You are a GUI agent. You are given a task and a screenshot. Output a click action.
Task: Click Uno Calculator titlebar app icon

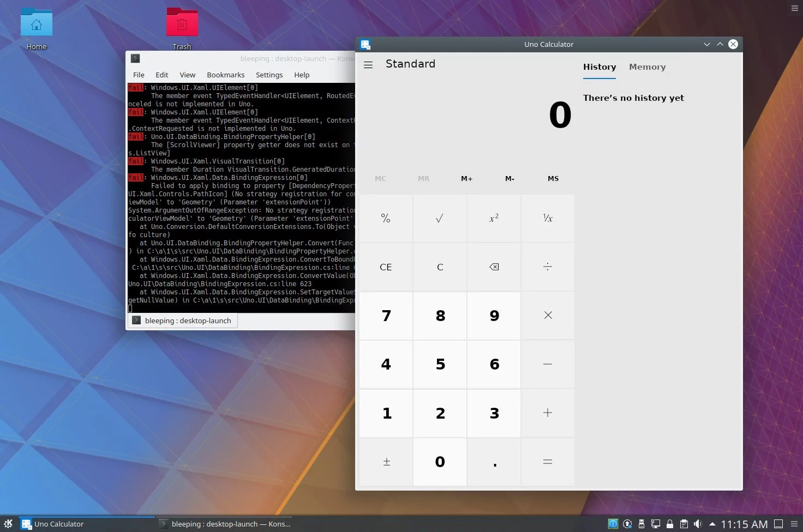(365, 44)
